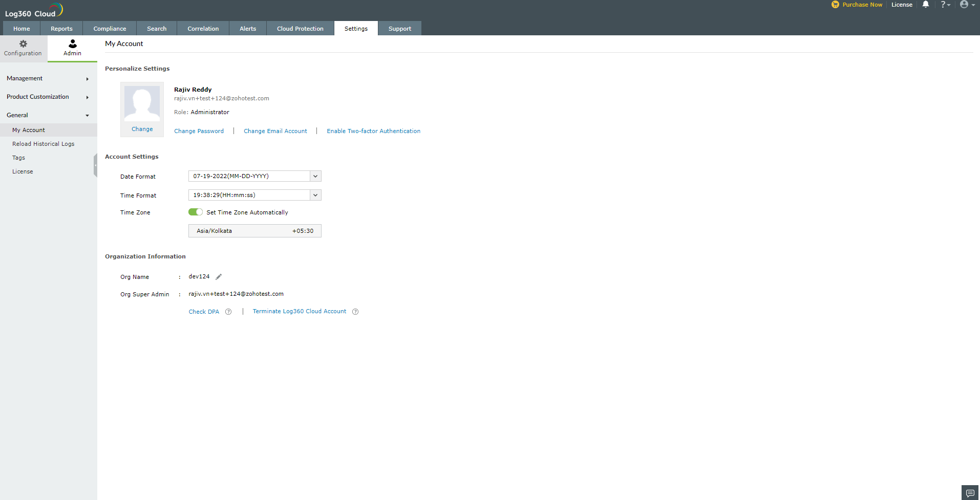980x500 pixels.
Task: Change the profile picture
Action: (142, 129)
